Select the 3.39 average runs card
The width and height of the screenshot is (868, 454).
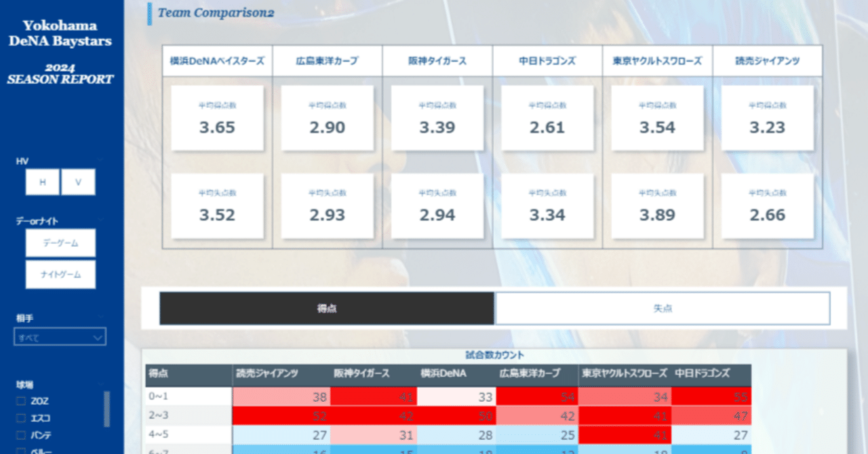[x=437, y=118]
